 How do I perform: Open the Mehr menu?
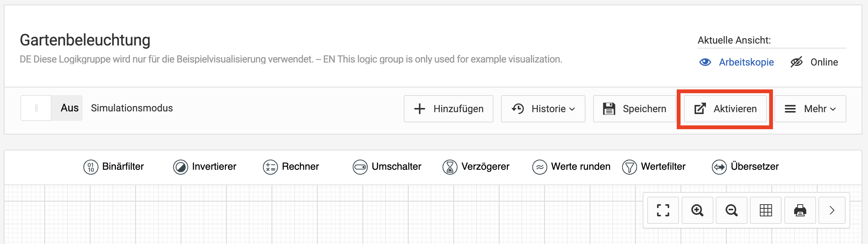810,109
